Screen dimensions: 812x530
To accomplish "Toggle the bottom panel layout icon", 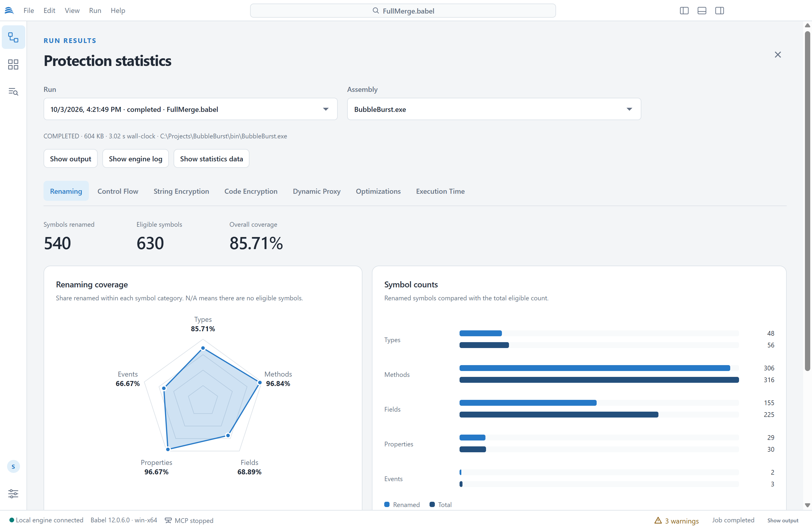I will tap(702, 11).
